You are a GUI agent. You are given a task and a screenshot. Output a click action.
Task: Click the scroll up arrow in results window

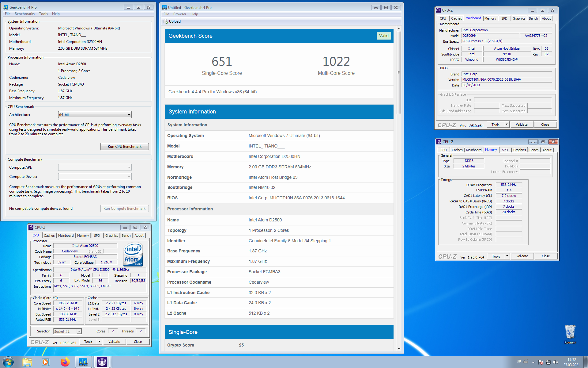point(399,28)
